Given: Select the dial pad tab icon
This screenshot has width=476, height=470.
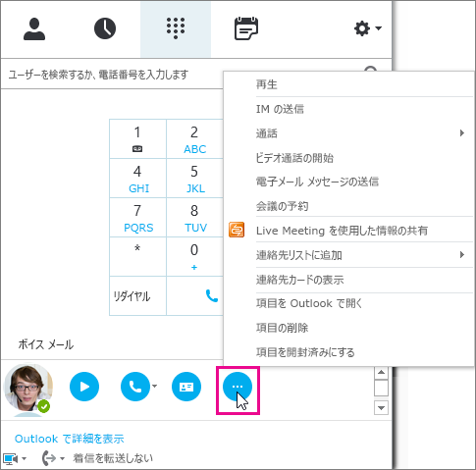Looking at the screenshot, I should 176,28.
